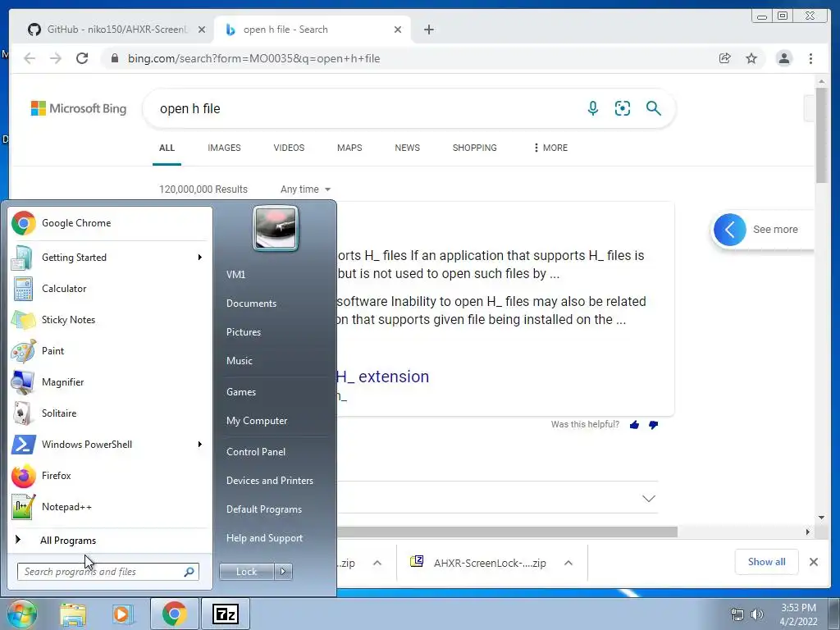Open Control Panel from Start menu
Viewport: 840px width, 630px height.
coord(256,452)
